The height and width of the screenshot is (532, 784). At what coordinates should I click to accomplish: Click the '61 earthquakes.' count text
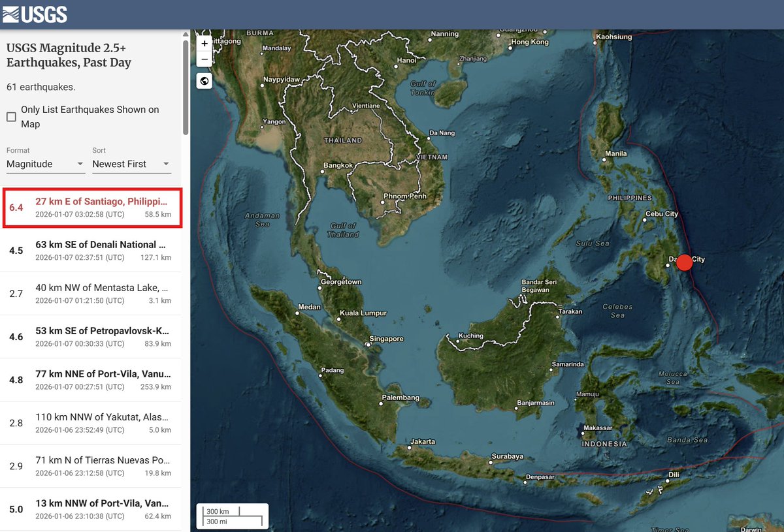pyautogui.click(x=41, y=87)
